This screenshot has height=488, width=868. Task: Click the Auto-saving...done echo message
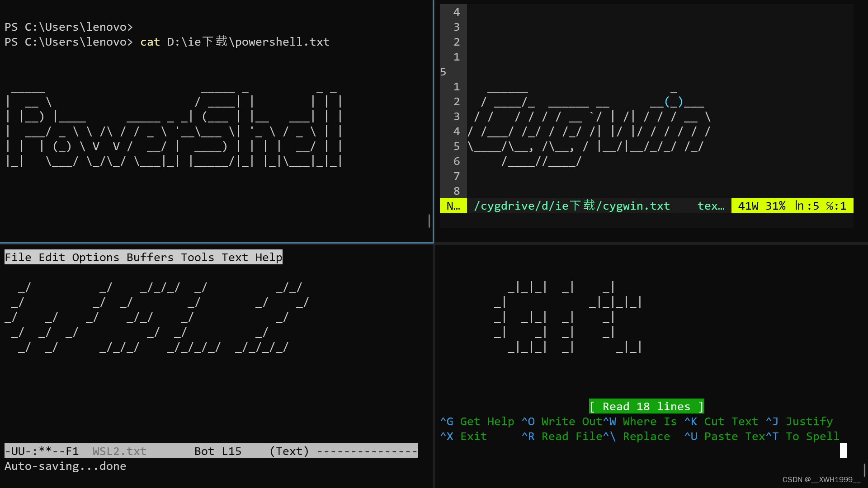[66, 466]
